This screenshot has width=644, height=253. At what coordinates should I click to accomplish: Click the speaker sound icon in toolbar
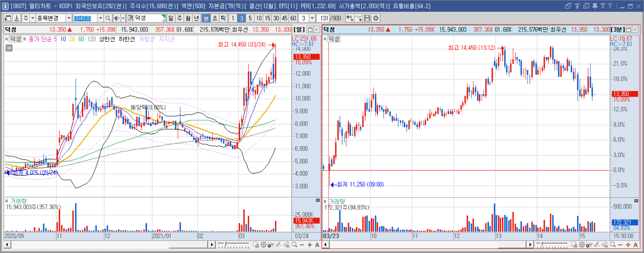coord(117,18)
